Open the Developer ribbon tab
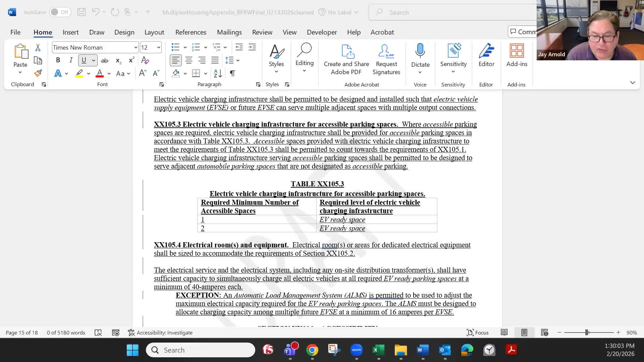The width and height of the screenshot is (644, 362). coord(322,32)
